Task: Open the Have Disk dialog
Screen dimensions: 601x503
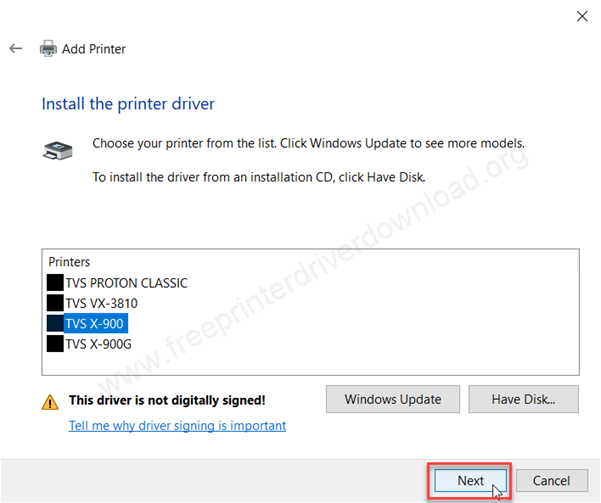Action: tap(525, 399)
